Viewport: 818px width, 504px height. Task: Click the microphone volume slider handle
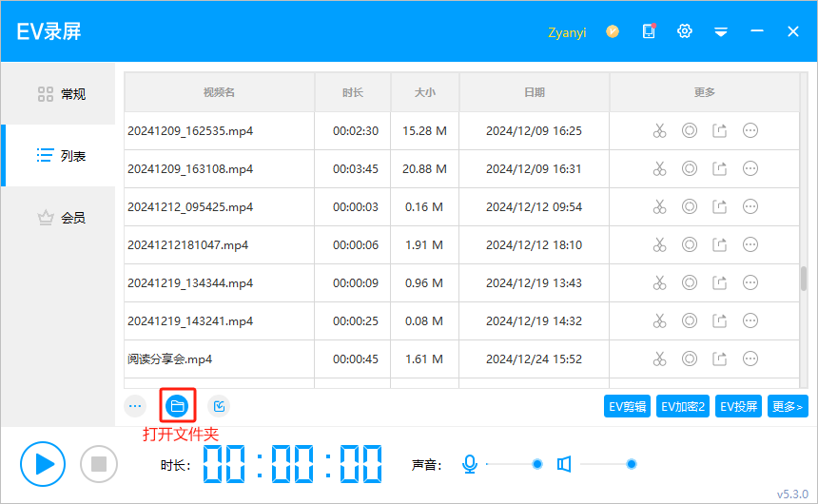[x=537, y=464]
